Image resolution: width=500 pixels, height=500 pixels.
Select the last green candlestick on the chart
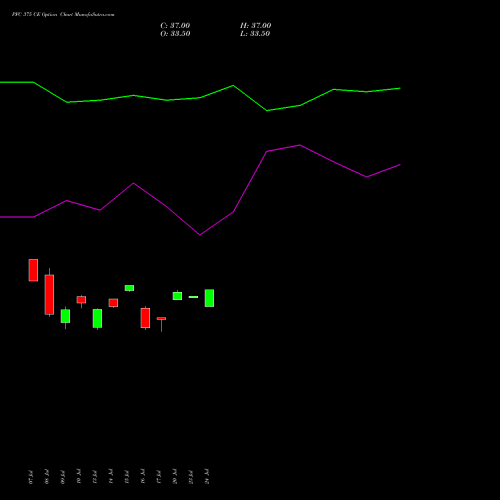pos(209,298)
